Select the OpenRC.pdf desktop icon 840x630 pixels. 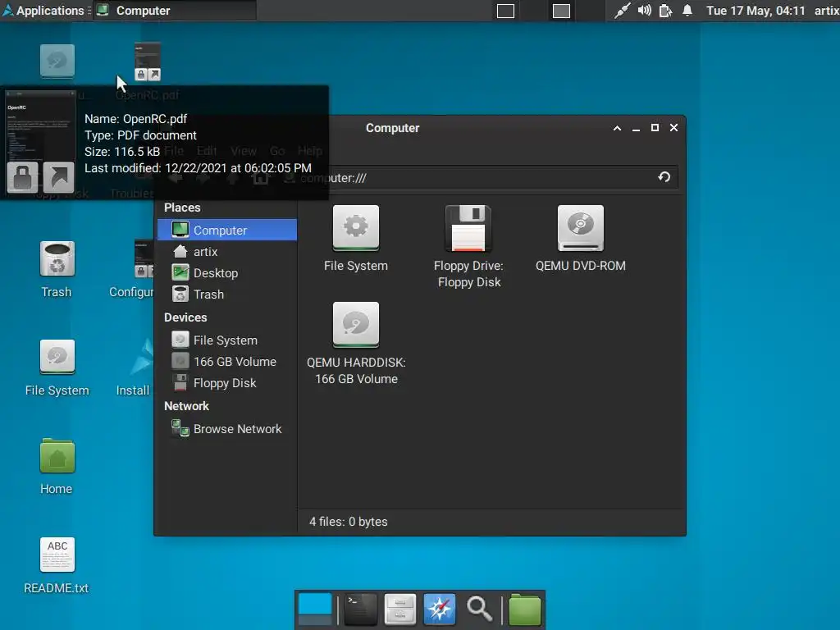click(148, 62)
